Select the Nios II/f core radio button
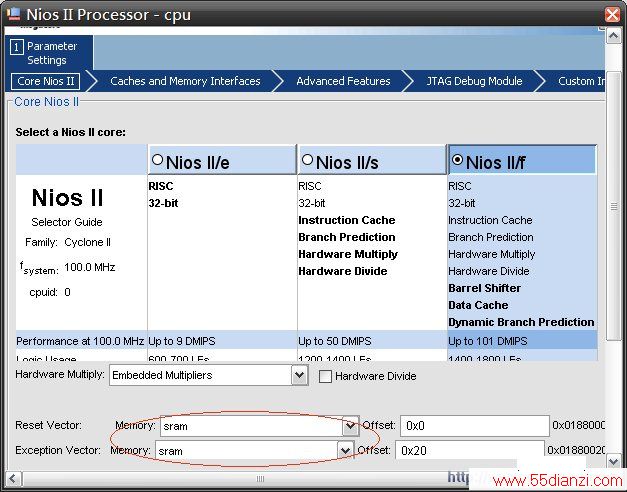The height and width of the screenshot is (492, 627). click(x=457, y=160)
